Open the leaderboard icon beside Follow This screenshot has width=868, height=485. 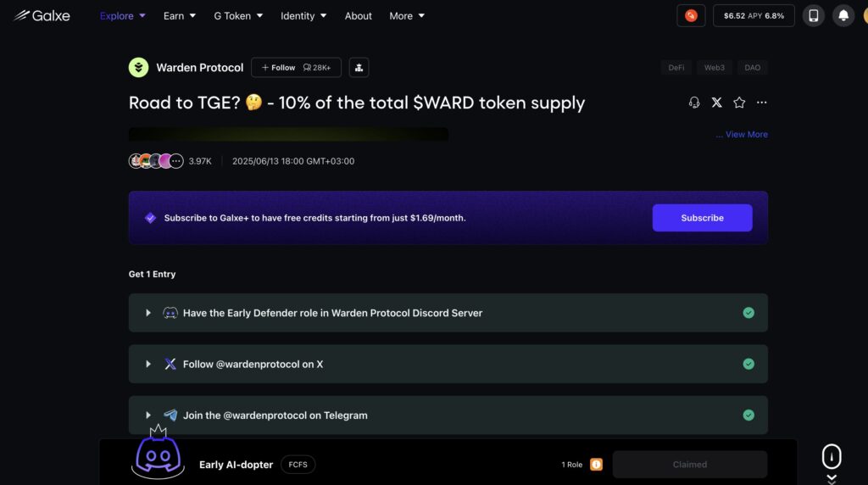(x=359, y=68)
